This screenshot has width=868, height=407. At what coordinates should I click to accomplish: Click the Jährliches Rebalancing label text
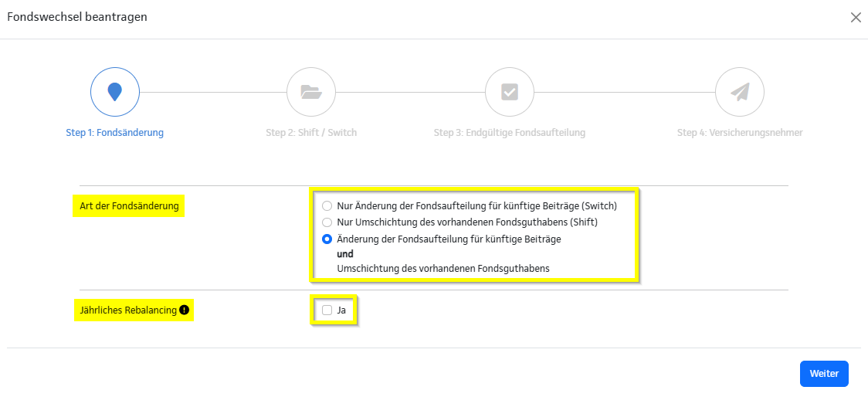pos(128,310)
